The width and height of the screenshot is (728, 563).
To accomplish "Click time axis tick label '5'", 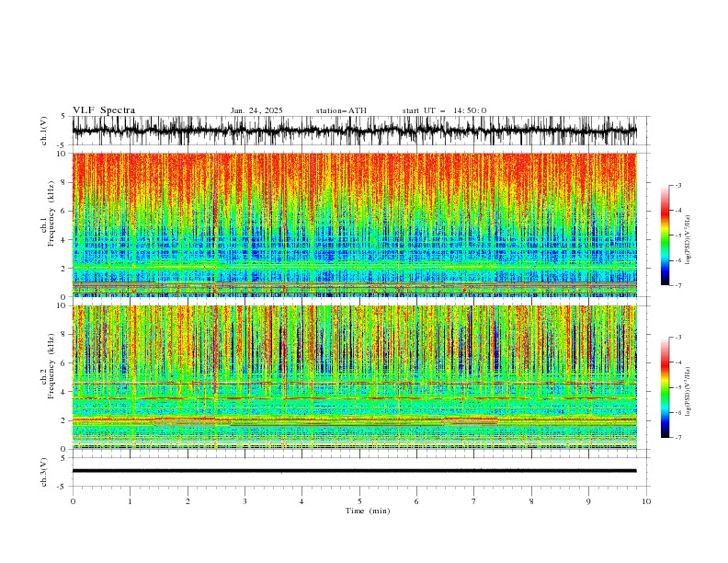I will coord(359,501).
